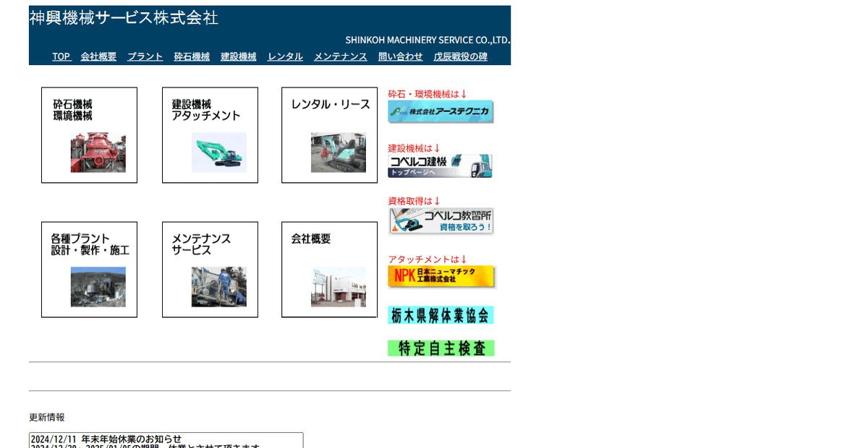868x448 pixels.
Task: Open the 問い合わせ contact link
Action: point(400,56)
